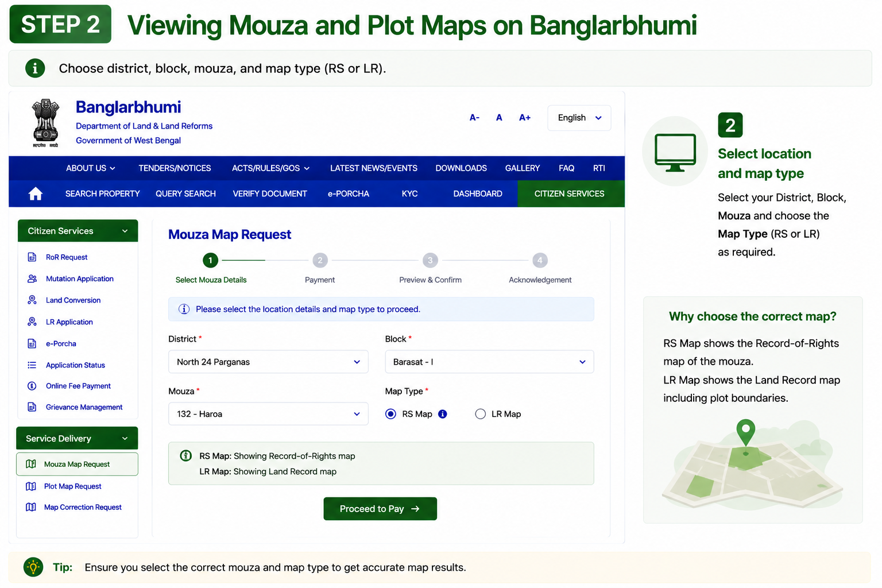Open the Mouza dropdown 132 - Haroa

tap(268, 413)
